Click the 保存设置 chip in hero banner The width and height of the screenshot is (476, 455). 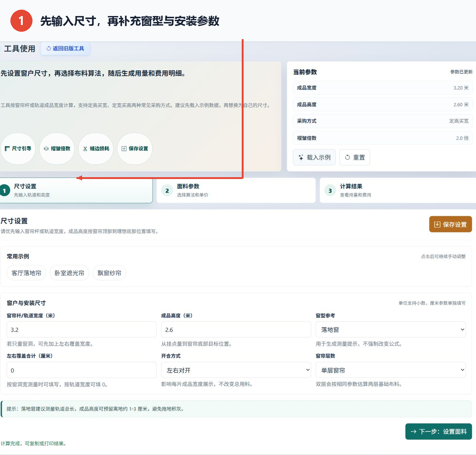point(135,148)
